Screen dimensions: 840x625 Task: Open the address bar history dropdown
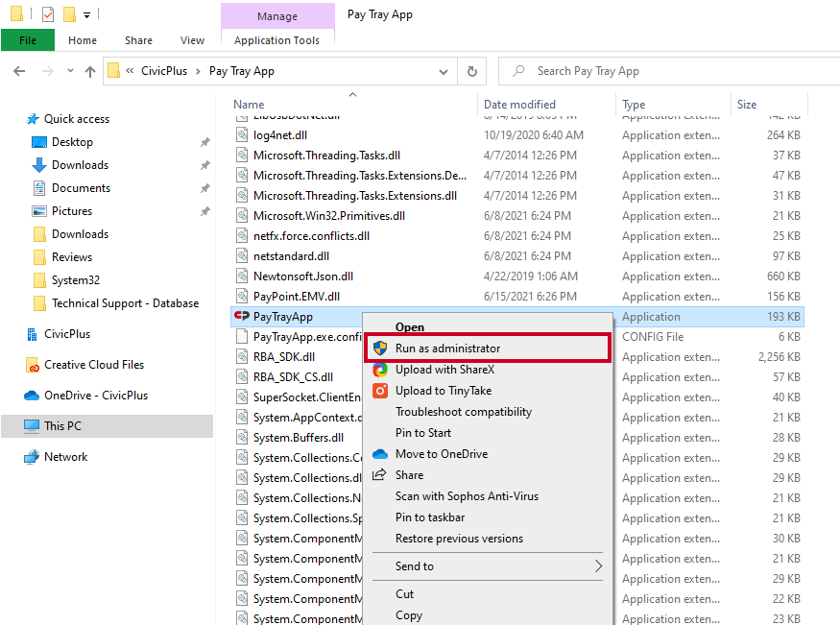click(x=444, y=72)
